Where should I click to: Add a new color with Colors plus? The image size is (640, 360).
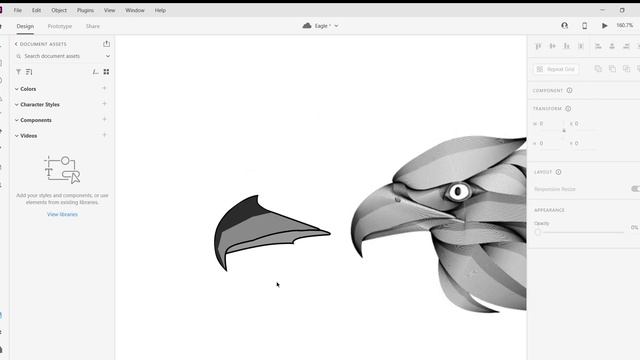[x=104, y=88]
